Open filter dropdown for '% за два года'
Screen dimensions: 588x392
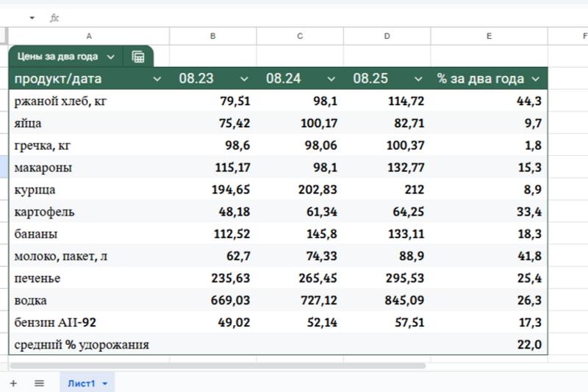pos(535,79)
